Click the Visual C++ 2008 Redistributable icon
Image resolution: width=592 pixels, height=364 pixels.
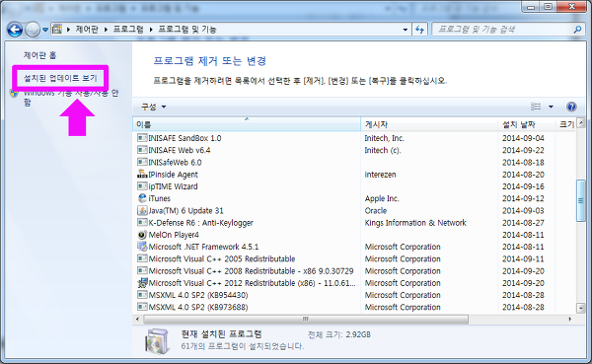(142, 270)
